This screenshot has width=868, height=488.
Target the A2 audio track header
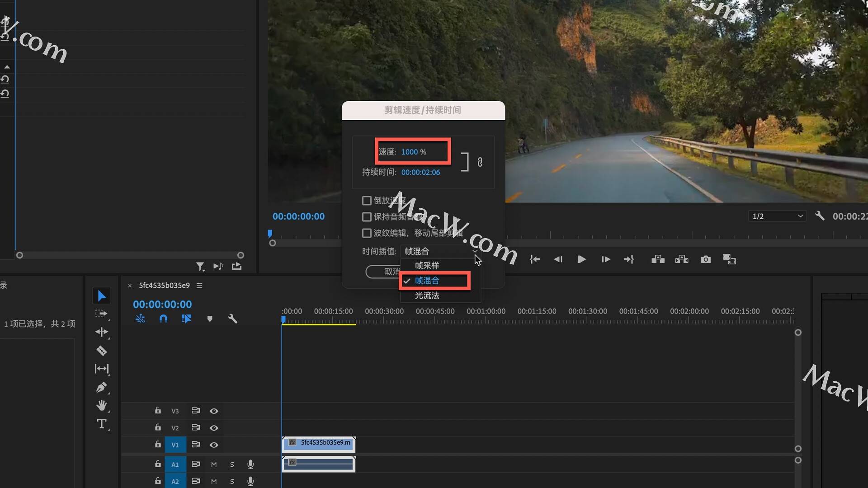click(x=175, y=481)
